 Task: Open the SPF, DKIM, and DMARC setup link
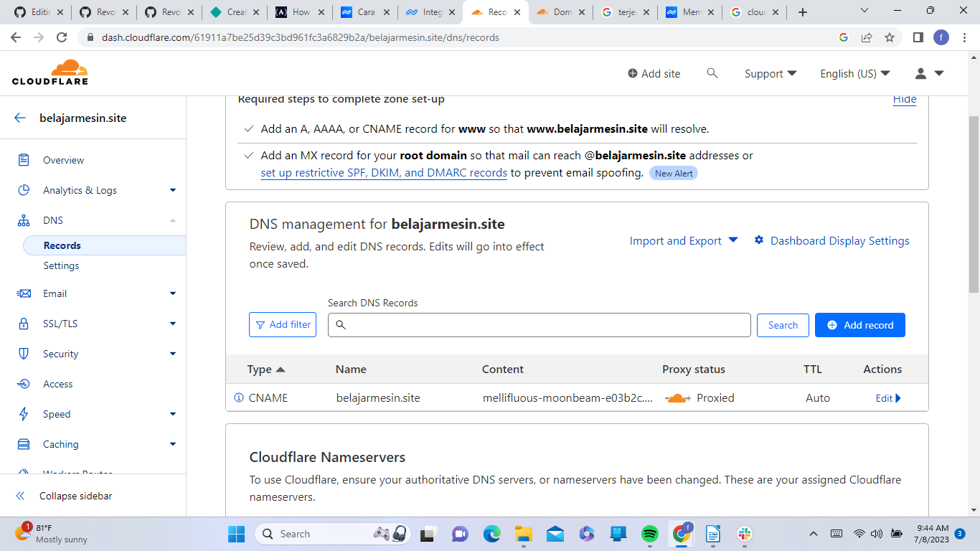383,173
